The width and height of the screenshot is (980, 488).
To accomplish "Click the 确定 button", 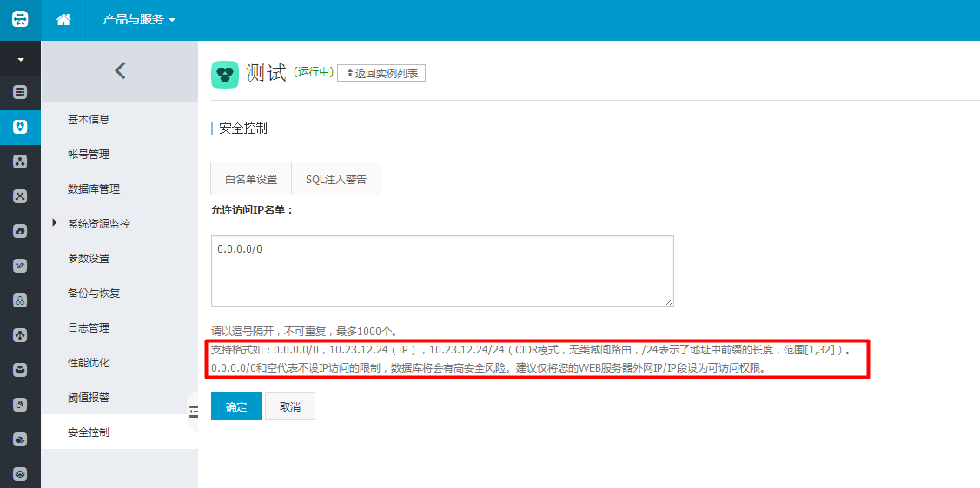I will point(236,406).
